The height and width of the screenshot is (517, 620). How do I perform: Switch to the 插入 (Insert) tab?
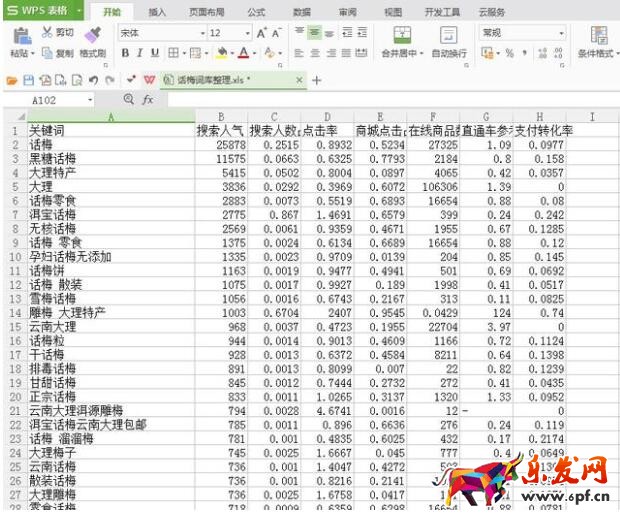click(157, 12)
